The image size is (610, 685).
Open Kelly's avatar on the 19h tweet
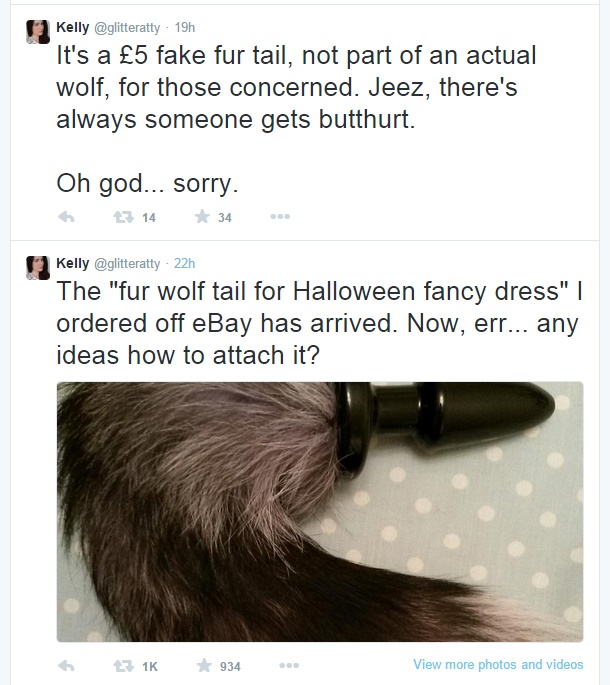click(x=38, y=31)
